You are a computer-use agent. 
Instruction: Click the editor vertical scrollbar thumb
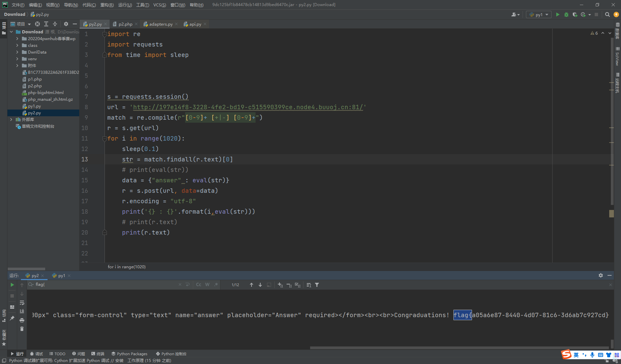tap(612, 121)
